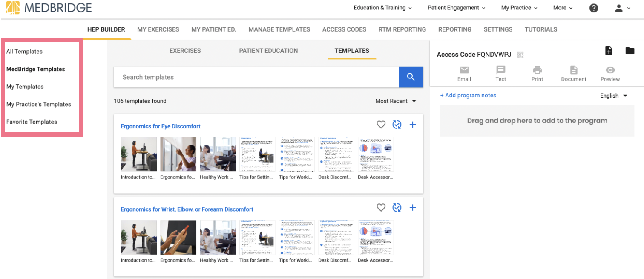Favorite the Wrist, Elbow, or Forearm Discomfort template
This screenshot has height=279, width=644.
(x=381, y=208)
